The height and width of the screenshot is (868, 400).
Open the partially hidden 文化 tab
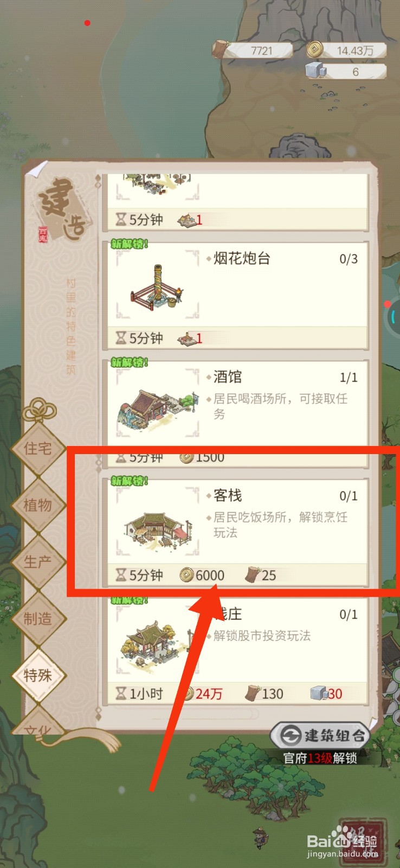point(37,724)
